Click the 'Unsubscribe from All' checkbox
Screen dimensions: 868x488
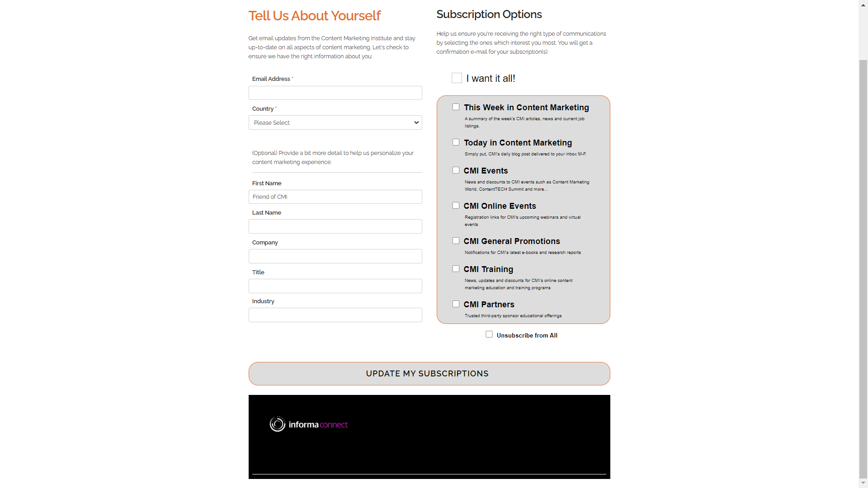click(489, 333)
